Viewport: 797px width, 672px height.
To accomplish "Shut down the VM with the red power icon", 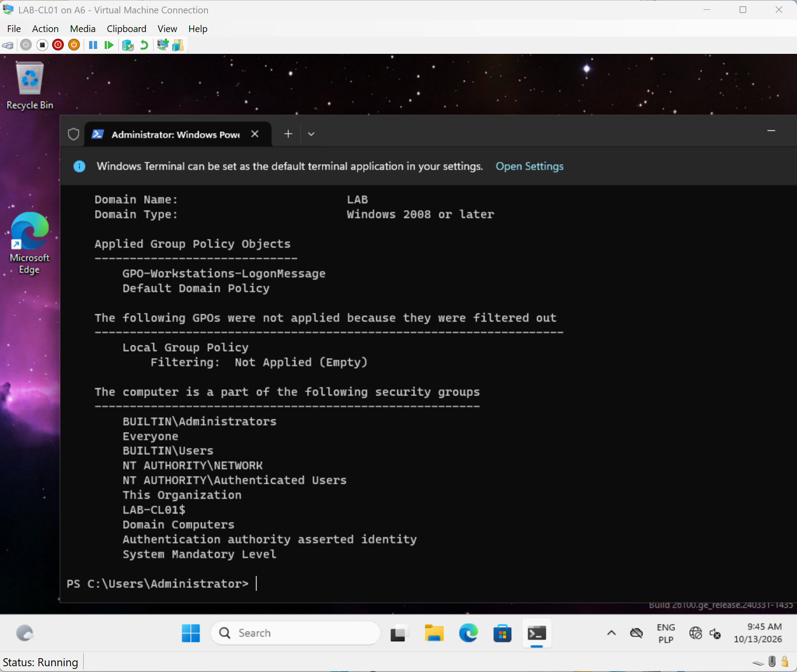I will (x=58, y=45).
